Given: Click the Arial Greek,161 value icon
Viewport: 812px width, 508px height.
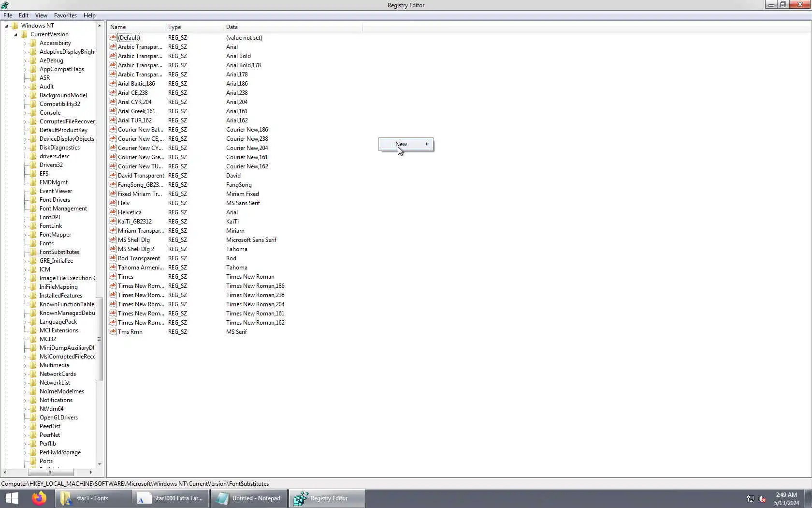Looking at the screenshot, I should click(x=113, y=111).
